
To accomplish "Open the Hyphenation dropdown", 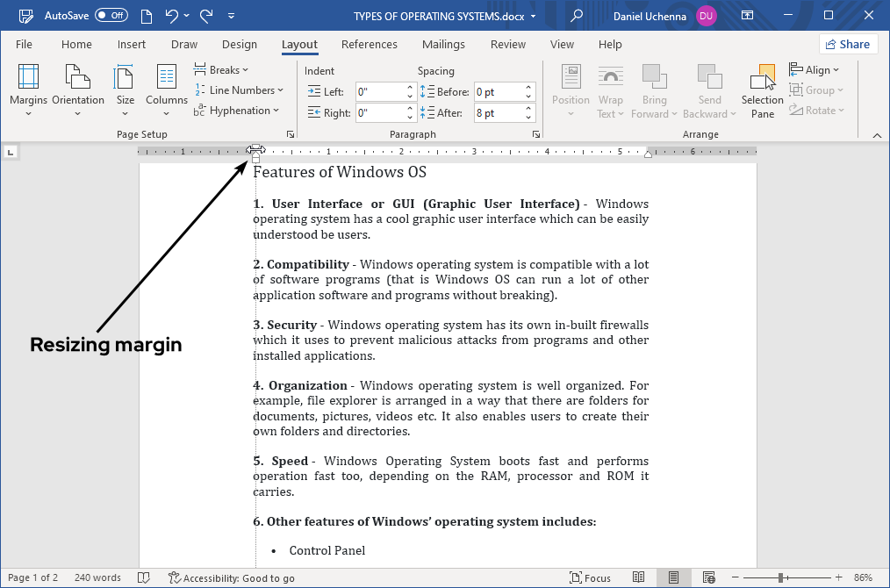I will [x=239, y=110].
